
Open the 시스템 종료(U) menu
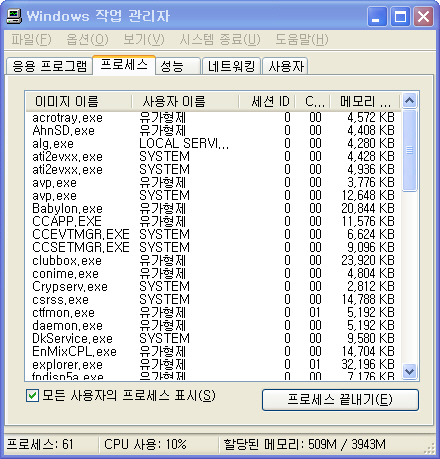click(220, 40)
